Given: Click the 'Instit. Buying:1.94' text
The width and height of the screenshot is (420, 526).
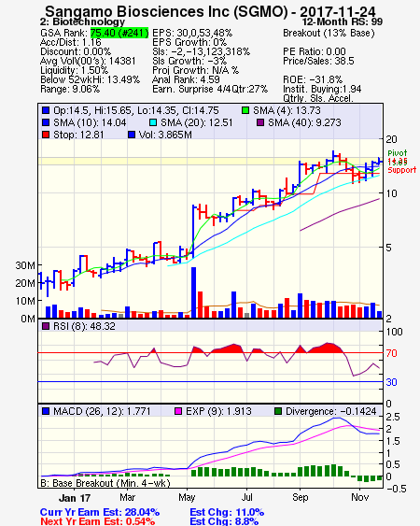Looking at the screenshot, I should (322, 90).
